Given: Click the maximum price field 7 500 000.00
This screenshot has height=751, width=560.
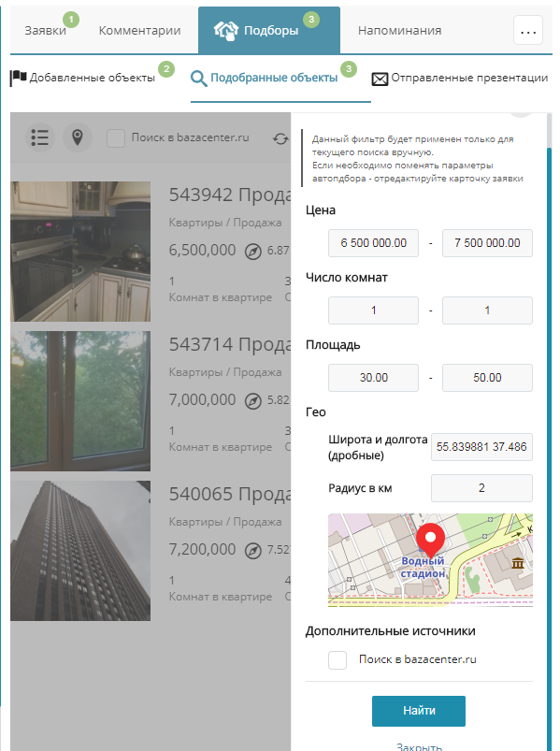Looking at the screenshot, I should coord(487,243).
